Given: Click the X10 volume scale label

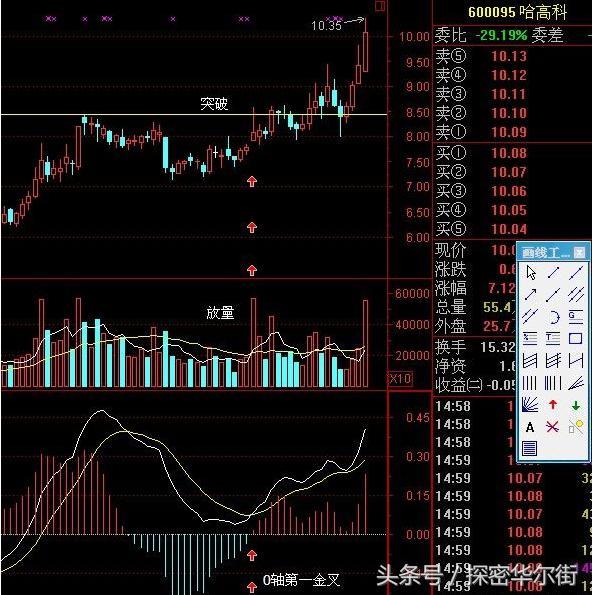Looking at the screenshot, I should (400, 378).
